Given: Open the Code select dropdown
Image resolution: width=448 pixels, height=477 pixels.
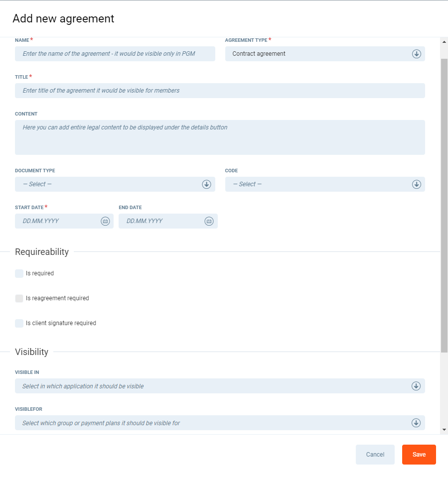Looking at the screenshot, I should (x=319, y=184).
